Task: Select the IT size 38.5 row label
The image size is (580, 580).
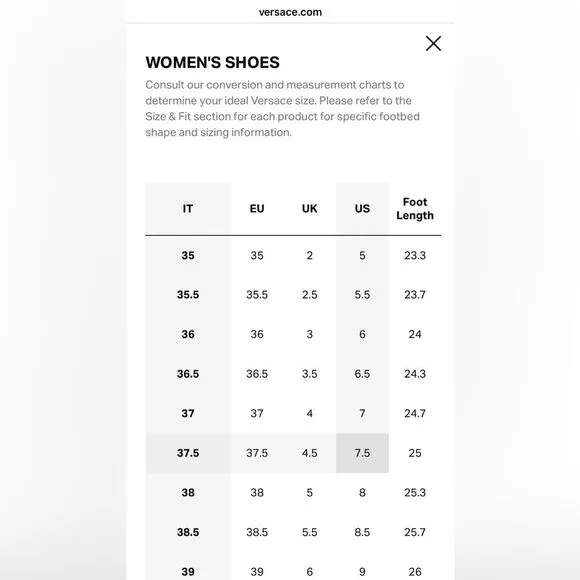Action: [x=188, y=532]
